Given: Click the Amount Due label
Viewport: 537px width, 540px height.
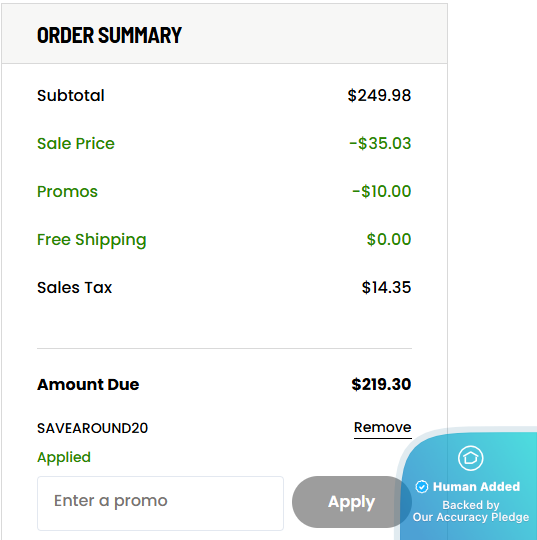Looking at the screenshot, I should point(88,384).
